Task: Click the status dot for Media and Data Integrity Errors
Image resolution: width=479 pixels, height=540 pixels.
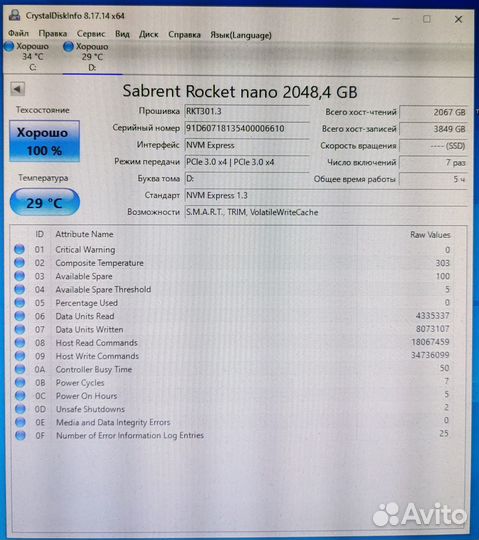Action: [20, 422]
